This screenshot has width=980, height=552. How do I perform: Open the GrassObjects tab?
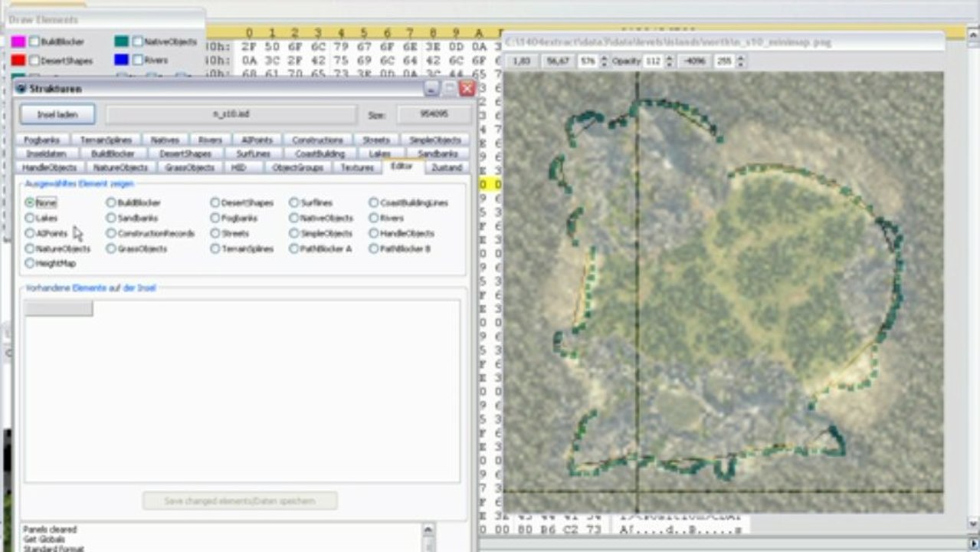tap(189, 167)
